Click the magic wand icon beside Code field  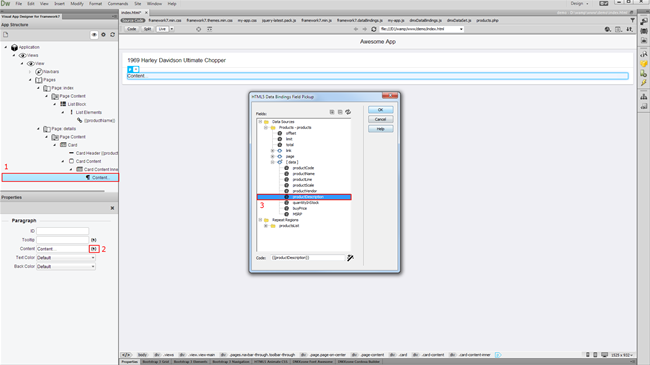pyautogui.click(x=350, y=258)
